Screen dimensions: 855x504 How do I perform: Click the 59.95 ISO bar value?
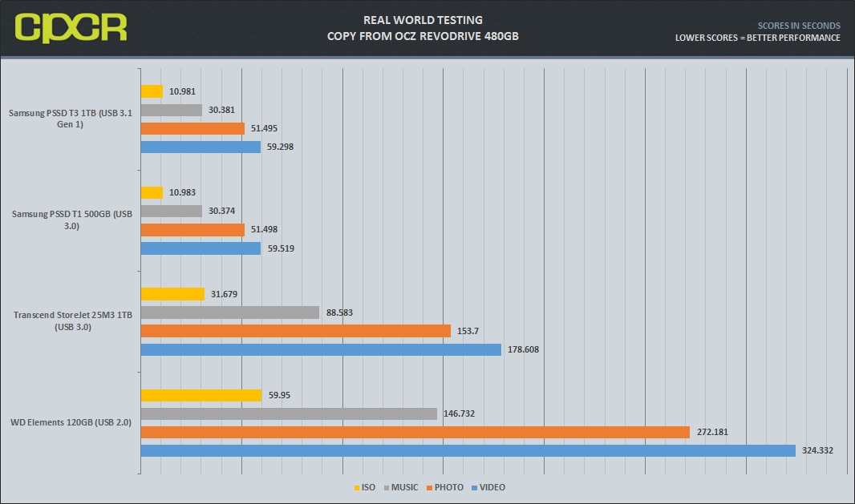279,396
